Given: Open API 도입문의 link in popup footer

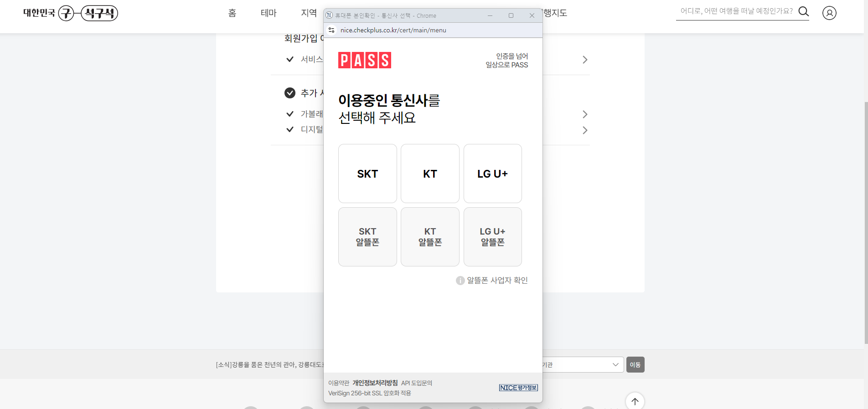Looking at the screenshot, I should [417, 383].
